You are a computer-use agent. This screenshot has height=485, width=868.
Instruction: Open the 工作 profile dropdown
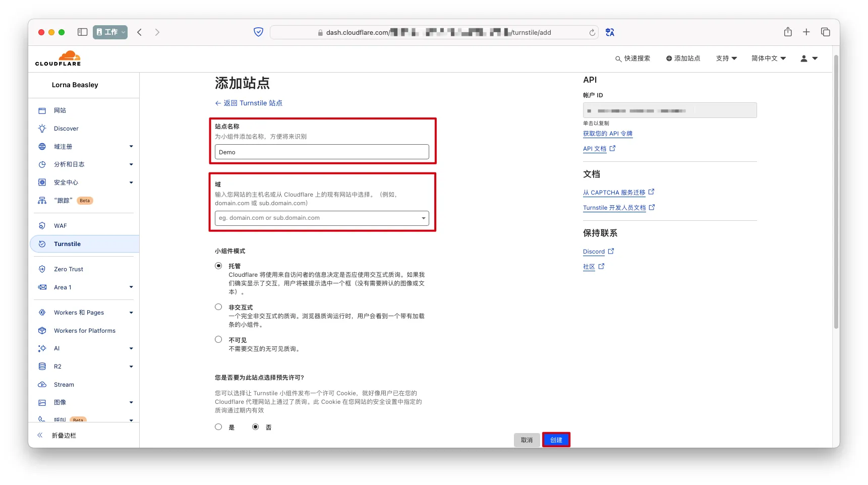coord(110,32)
